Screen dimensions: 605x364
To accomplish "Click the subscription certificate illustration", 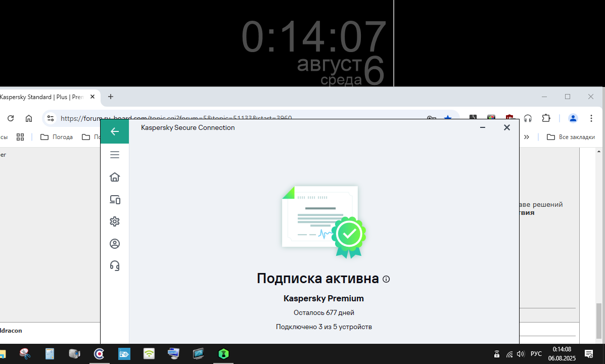I will pyautogui.click(x=324, y=222).
